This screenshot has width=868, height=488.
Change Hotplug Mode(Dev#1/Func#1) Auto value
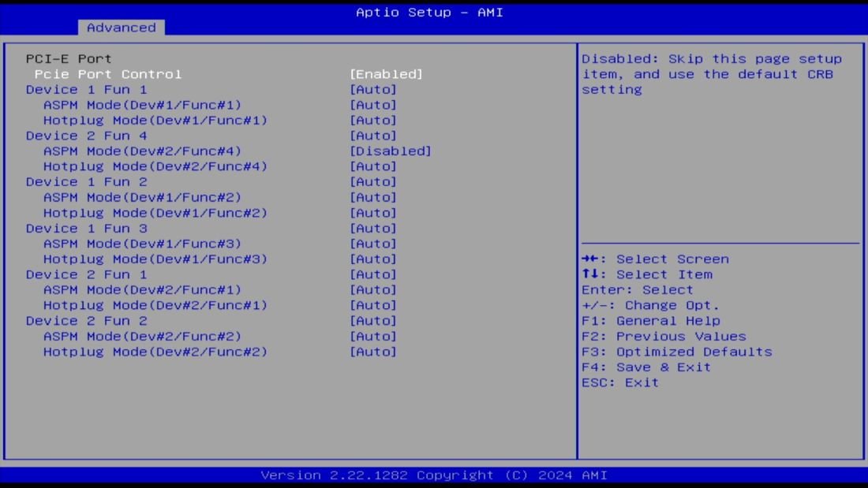click(373, 121)
